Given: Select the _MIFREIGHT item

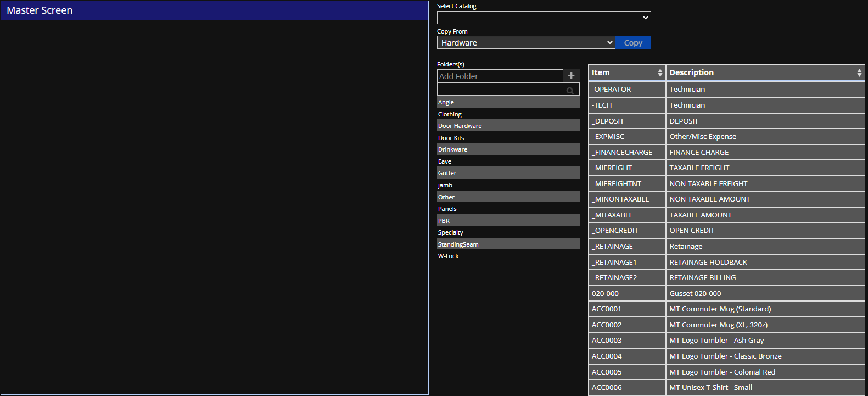Looking at the screenshot, I should click(627, 168).
